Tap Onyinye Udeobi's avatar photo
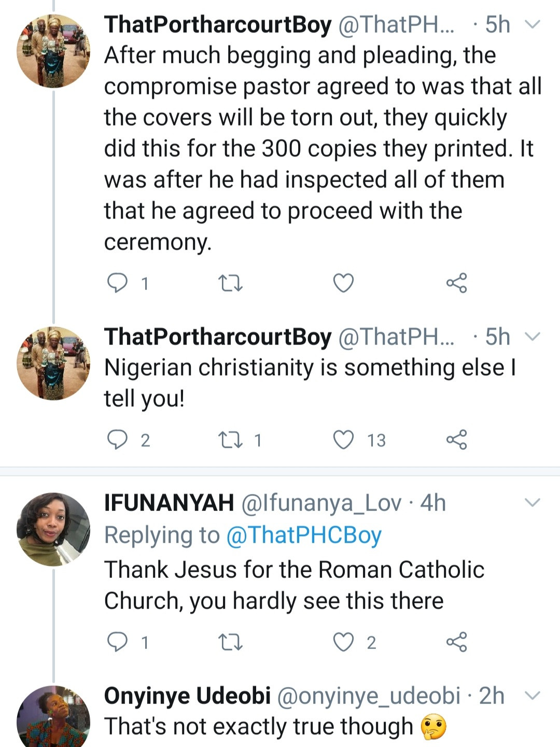560x747 pixels. pyautogui.click(x=53, y=718)
